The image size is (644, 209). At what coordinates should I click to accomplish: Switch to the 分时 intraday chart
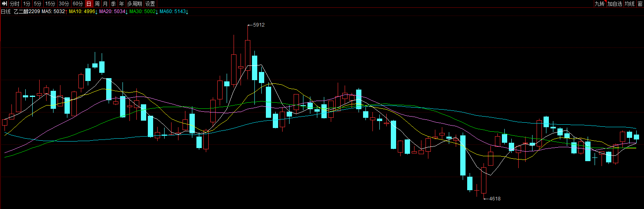tap(15, 4)
